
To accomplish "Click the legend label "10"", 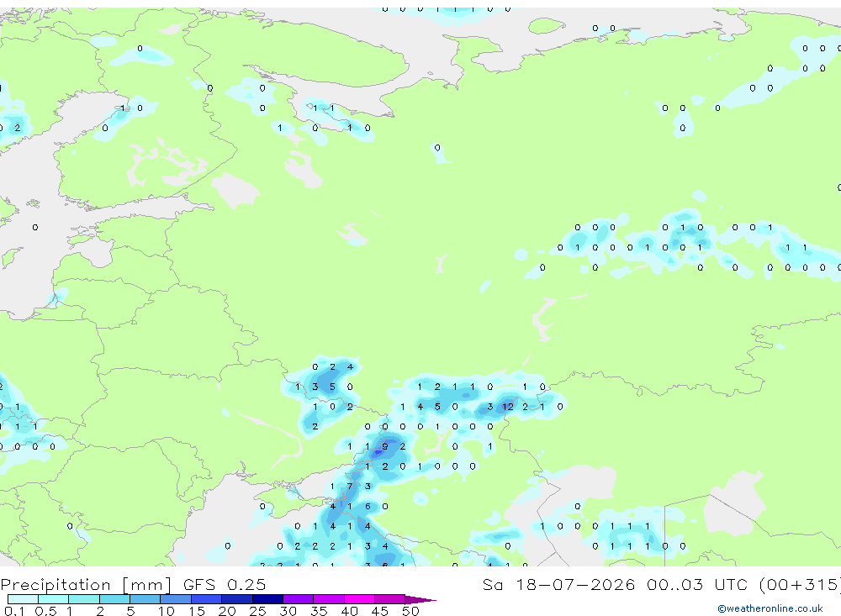I will [167, 611].
